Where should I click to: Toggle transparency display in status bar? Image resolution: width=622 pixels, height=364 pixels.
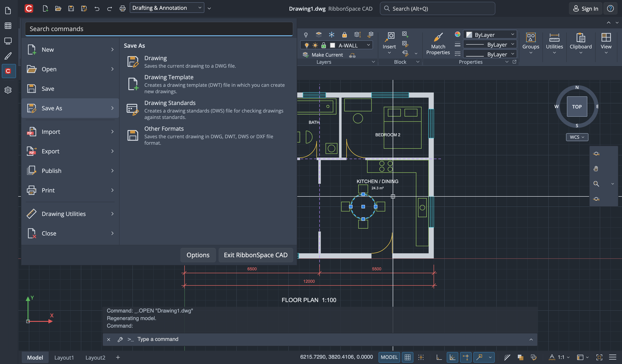(520, 357)
